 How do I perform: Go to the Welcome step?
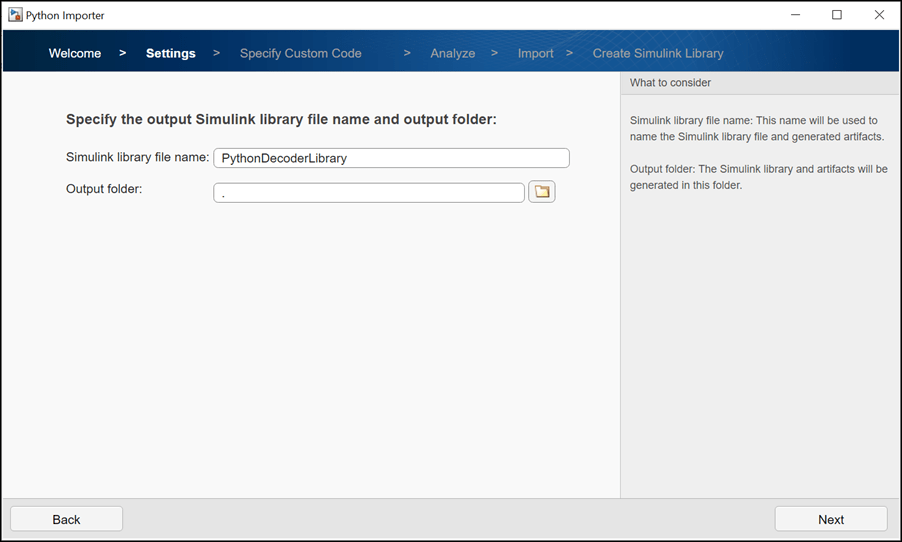pos(75,53)
